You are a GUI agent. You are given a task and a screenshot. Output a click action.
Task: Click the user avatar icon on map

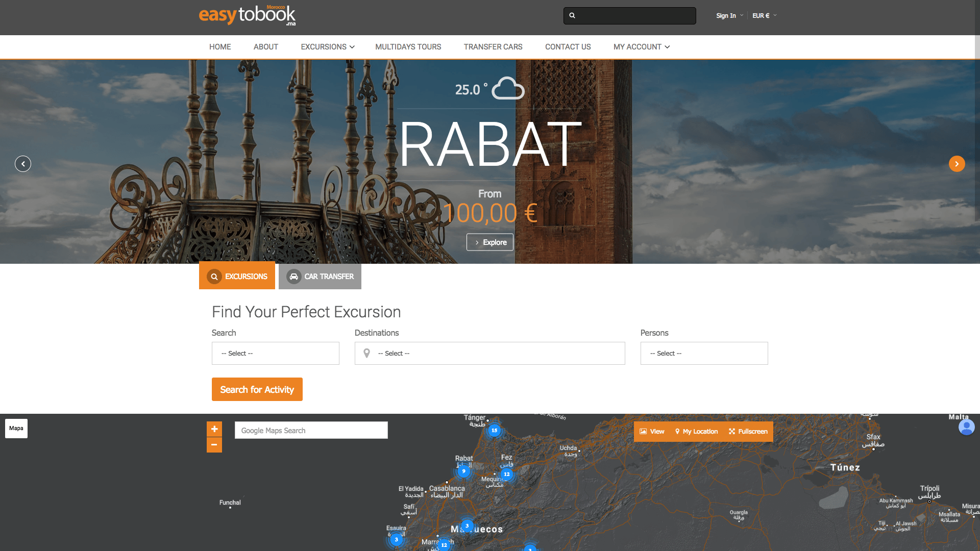pos(966,427)
